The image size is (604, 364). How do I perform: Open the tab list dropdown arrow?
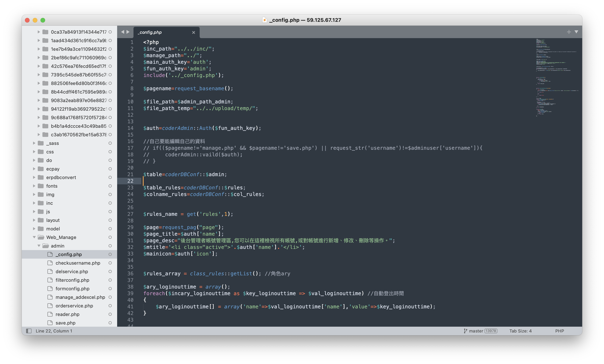click(576, 32)
